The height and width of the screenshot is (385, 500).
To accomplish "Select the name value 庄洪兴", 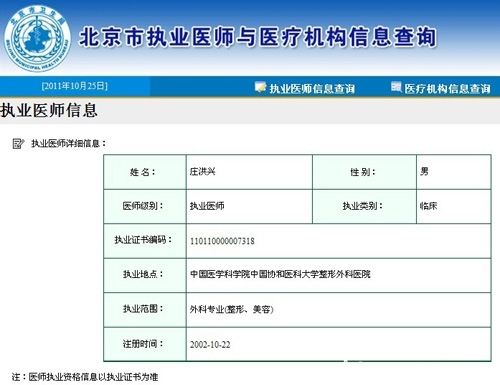I will point(202,171).
